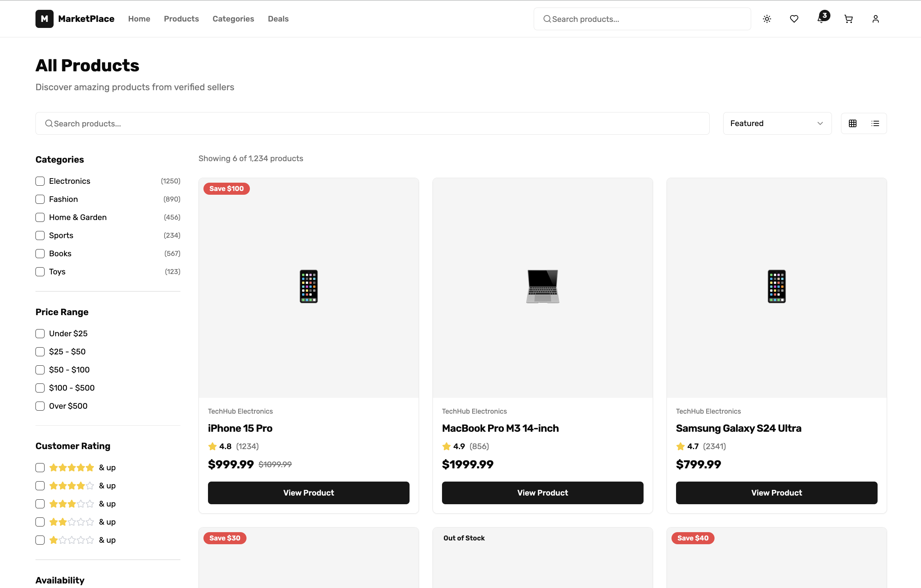Switch to list view layout
Image resolution: width=921 pixels, height=588 pixels.
tap(875, 123)
